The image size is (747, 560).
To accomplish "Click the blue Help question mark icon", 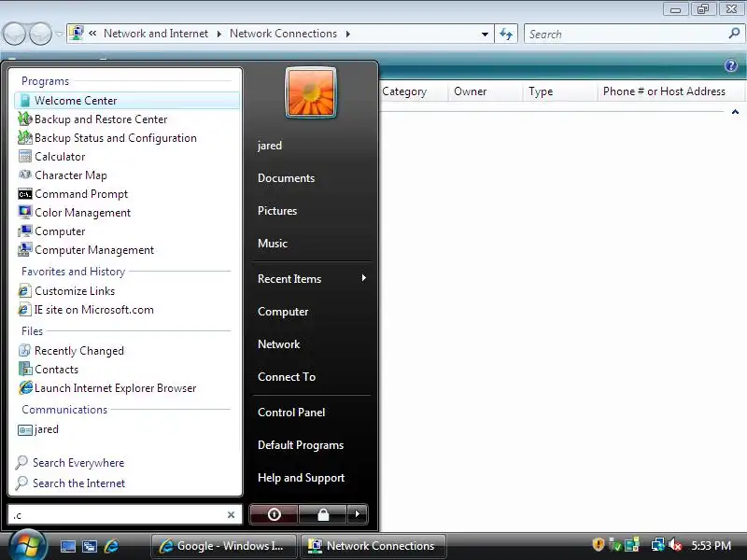I will (731, 65).
